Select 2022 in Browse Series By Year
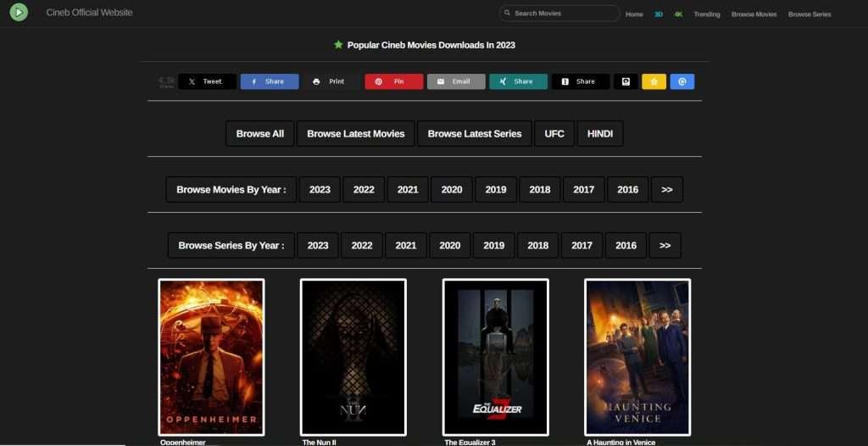 (362, 245)
